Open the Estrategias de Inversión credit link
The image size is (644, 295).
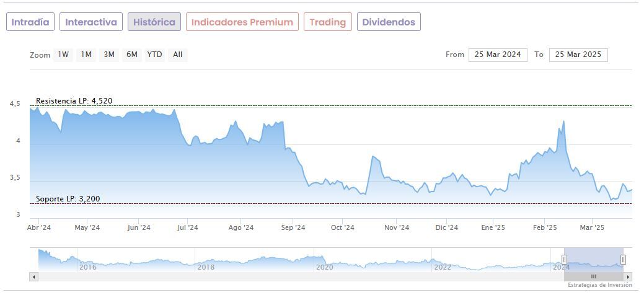pyautogui.click(x=599, y=286)
